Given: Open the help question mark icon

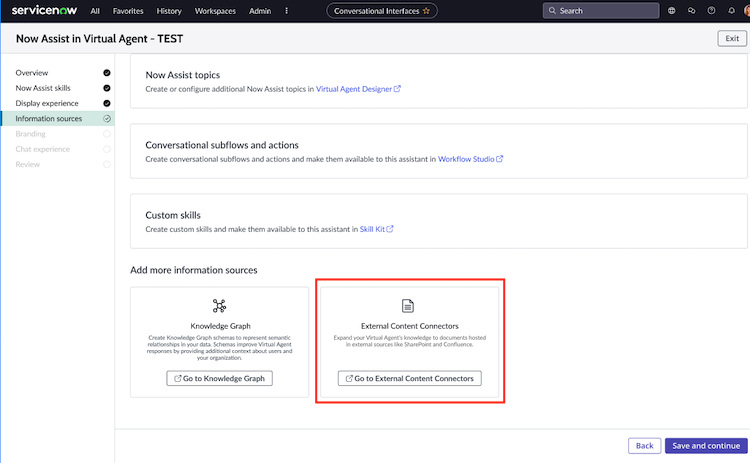Looking at the screenshot, I should click(711, 11).
